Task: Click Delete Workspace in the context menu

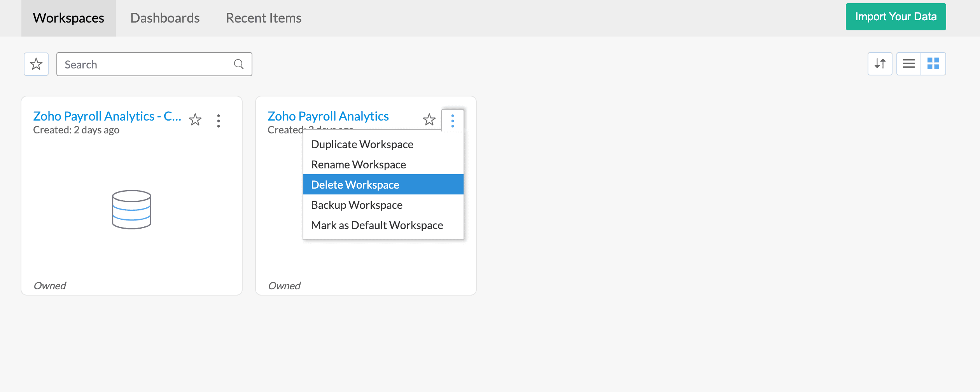Action: (x=354, y=184)
